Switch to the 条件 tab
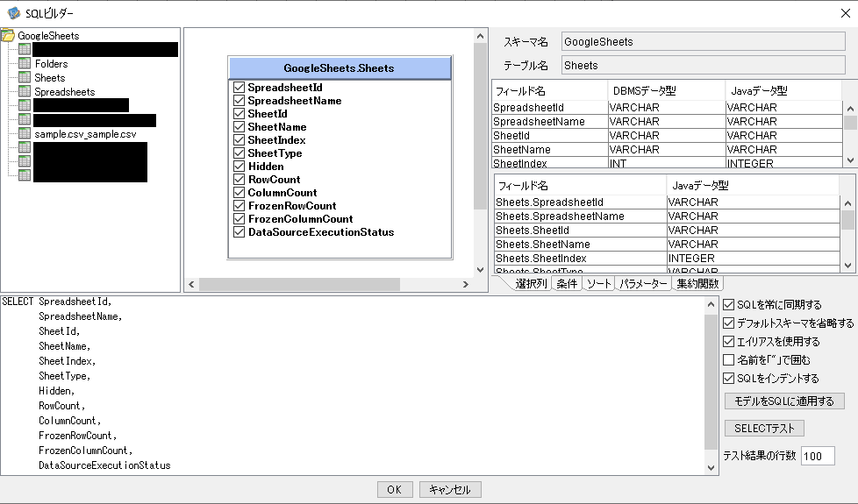 pyautogui.click(x=567, y=284)
